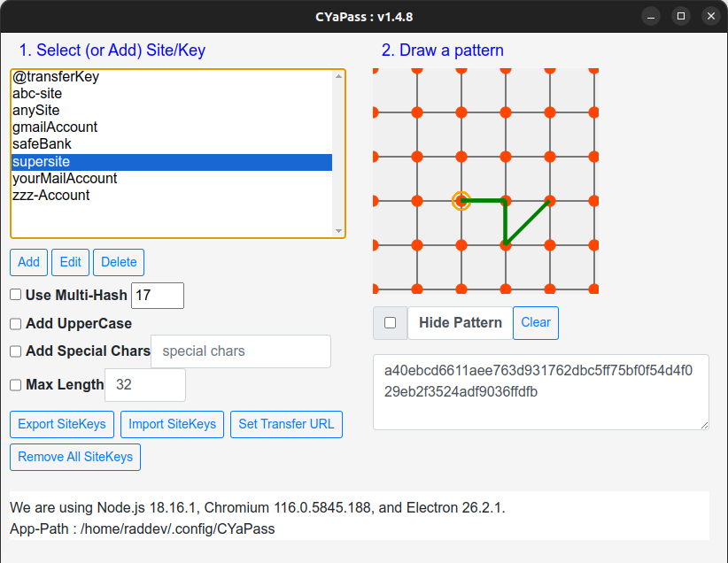This screenshot has width=728, height=563.
Task: Open Export SiteKeys
Action: point(62,424)
